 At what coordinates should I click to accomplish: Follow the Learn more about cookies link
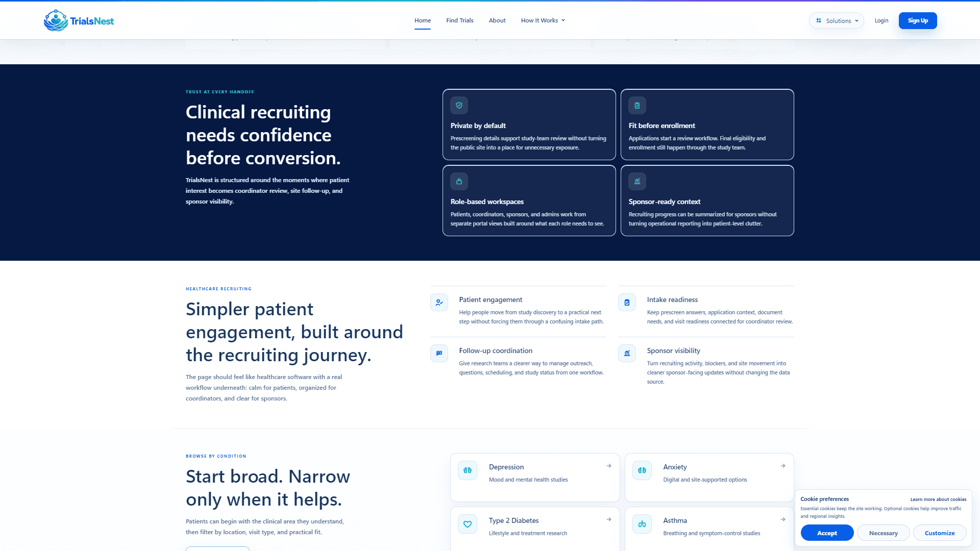938,499
